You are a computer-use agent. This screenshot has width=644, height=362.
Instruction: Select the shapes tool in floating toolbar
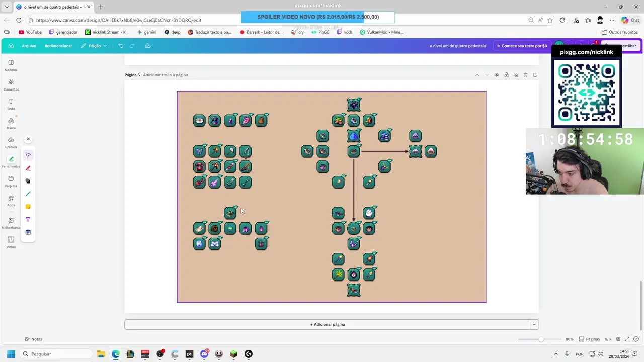pos(28,181)
